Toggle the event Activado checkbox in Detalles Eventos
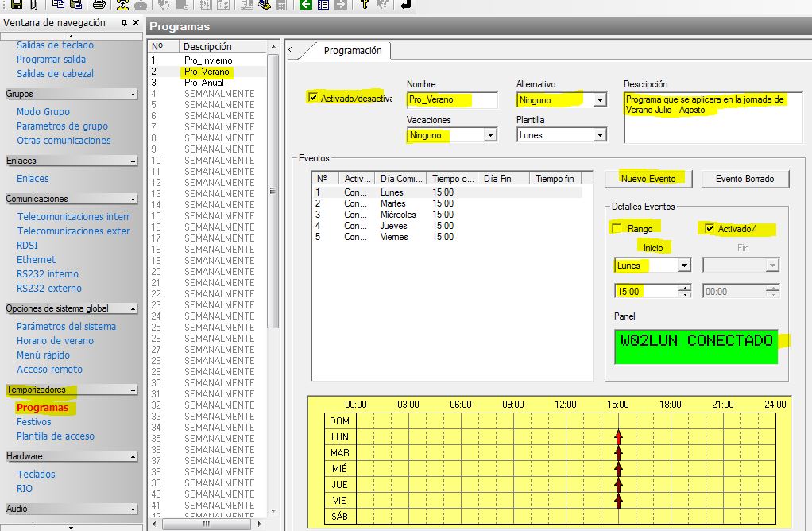The image size is (812, 531). [710, 228]
